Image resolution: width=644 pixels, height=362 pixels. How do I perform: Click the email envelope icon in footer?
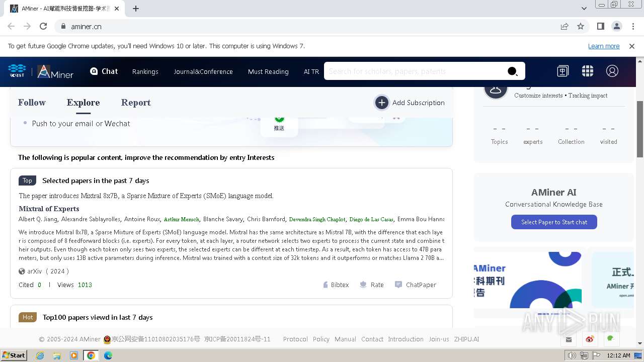coord(569,339)
